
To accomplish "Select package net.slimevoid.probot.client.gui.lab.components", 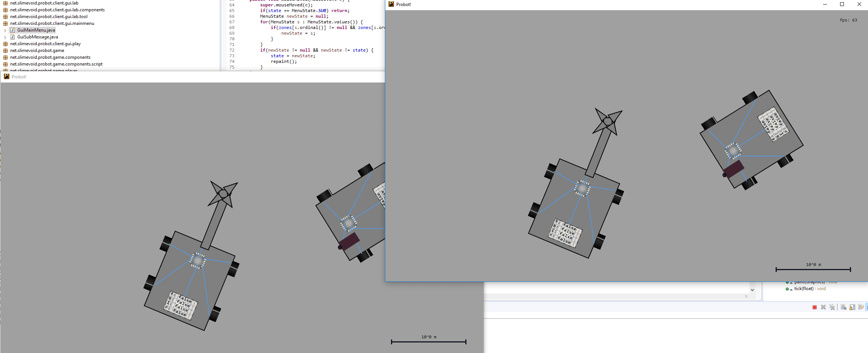I will pyautogui.click(x=57, y=10).
